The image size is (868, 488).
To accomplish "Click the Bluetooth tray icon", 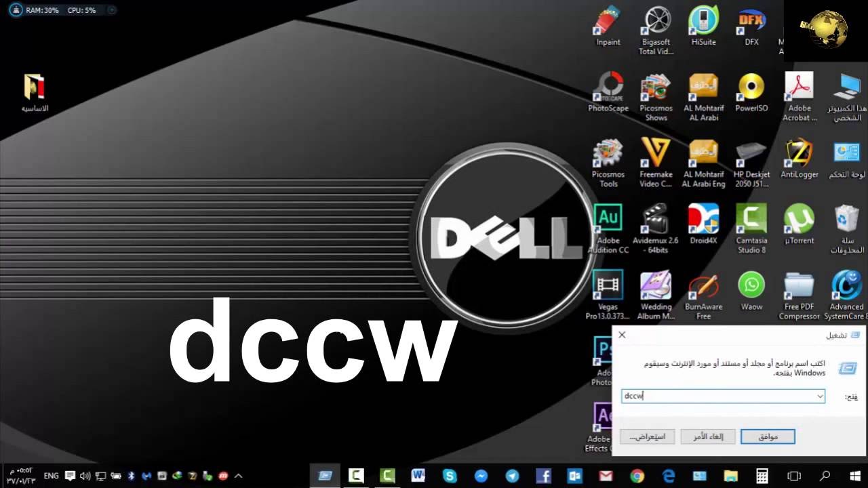I will coord(132,476).
